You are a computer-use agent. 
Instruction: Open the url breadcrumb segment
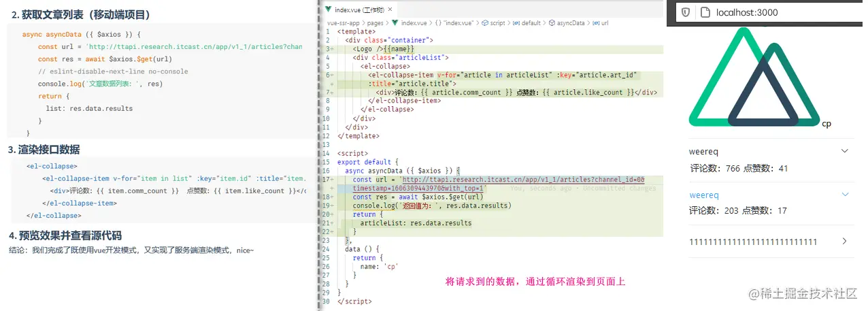click(x=605, y=22)
